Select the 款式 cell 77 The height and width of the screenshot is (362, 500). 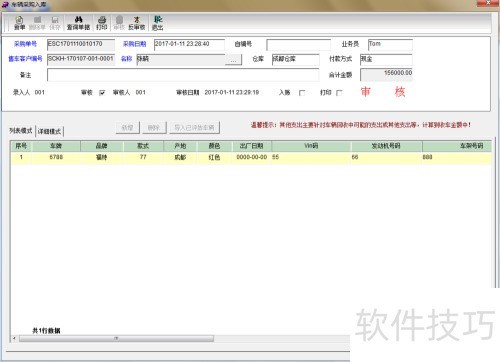coord(143,157)
